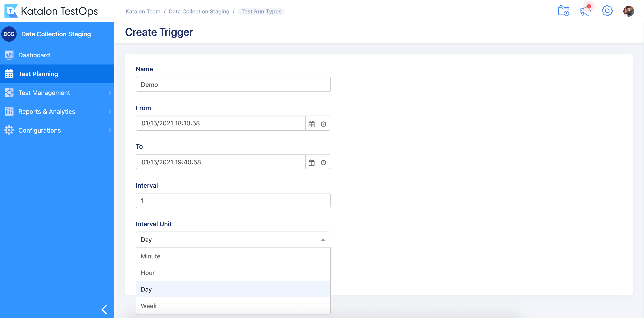This screenshot has height=318, width=644.
Task: Click the Interval number input field
Action: [x=233, y=201]
